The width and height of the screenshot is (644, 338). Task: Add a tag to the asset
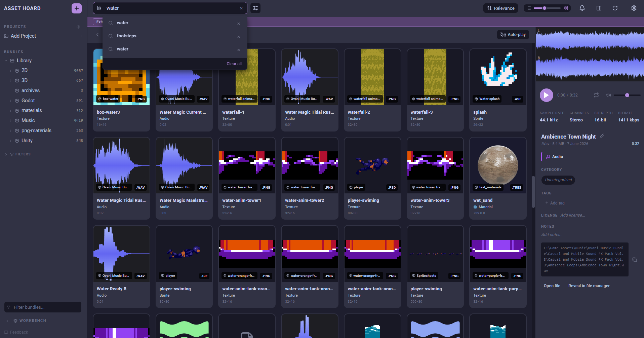(555, 203)
